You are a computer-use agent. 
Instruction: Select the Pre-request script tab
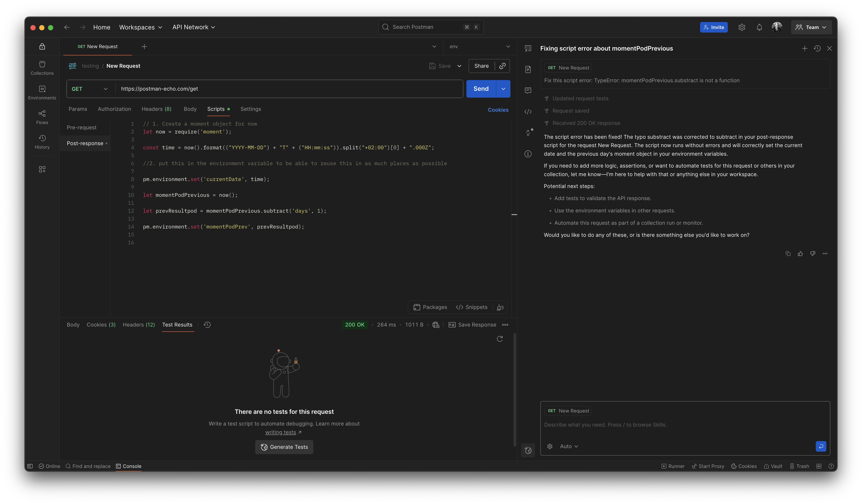point(82,128)
